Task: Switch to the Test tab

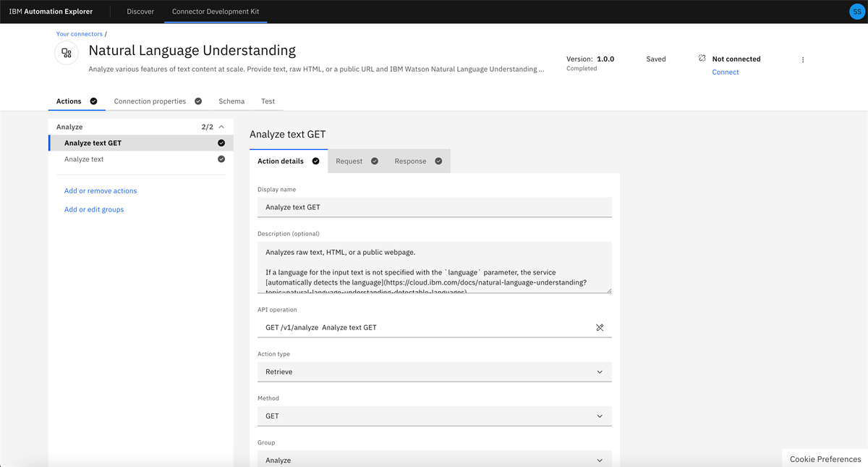Action: click(268, 101)
